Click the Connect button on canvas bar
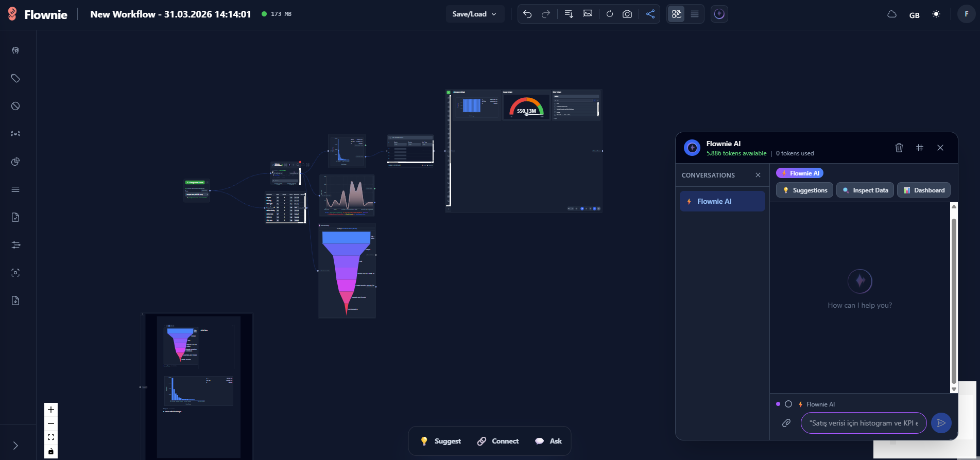The width and height of the screenshot is (980, 460). pos(498,441)
